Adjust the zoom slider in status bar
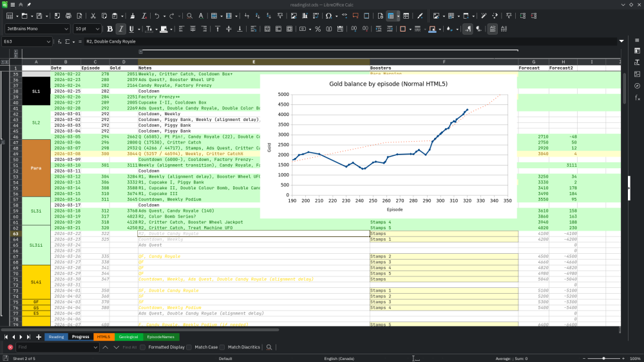 click(x=603, y=358)
